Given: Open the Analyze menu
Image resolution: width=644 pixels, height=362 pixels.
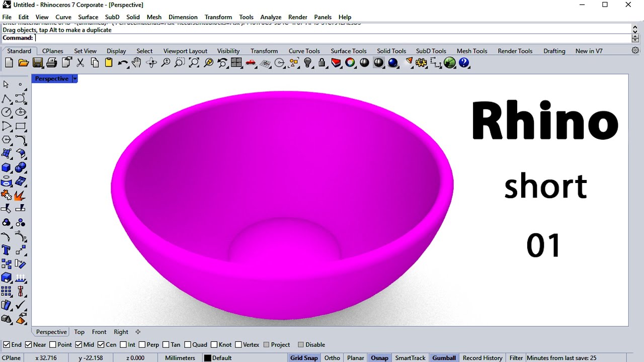Looking at the screenshot, I should point(271,17).
